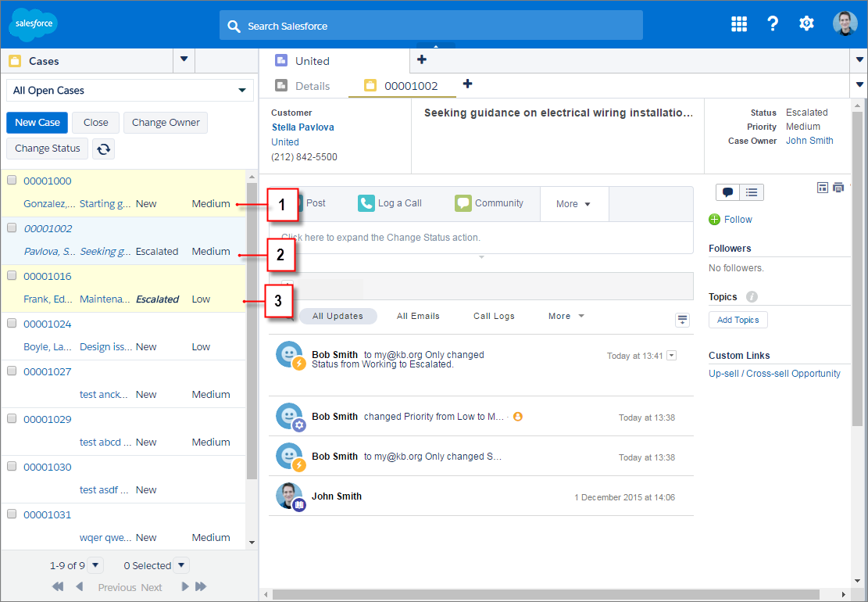Open the All Open Cases list view dropdown
The height and width of the screenshot is (602, 868).
point(130,90)
